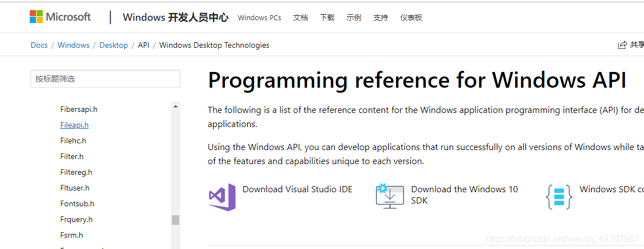
Task: Open Filehc.h in the sidebar
Action: pyautogui.click(x=73, y=141)
